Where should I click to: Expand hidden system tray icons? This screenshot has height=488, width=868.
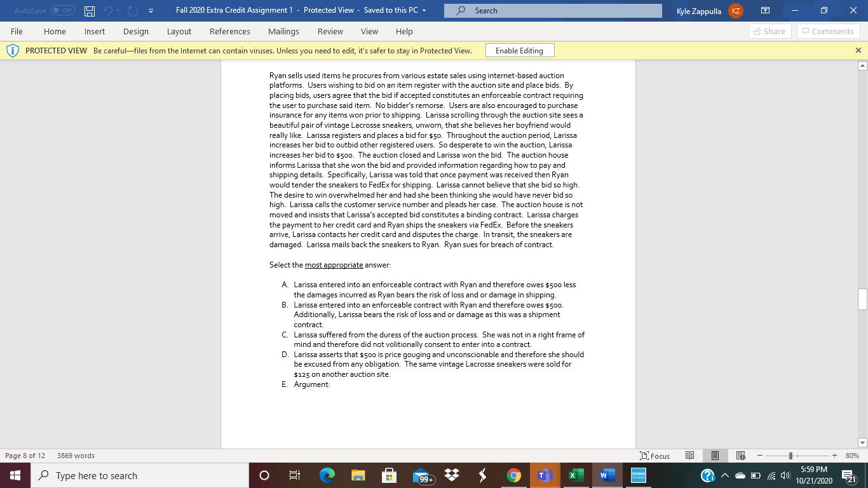click(724, 475)
